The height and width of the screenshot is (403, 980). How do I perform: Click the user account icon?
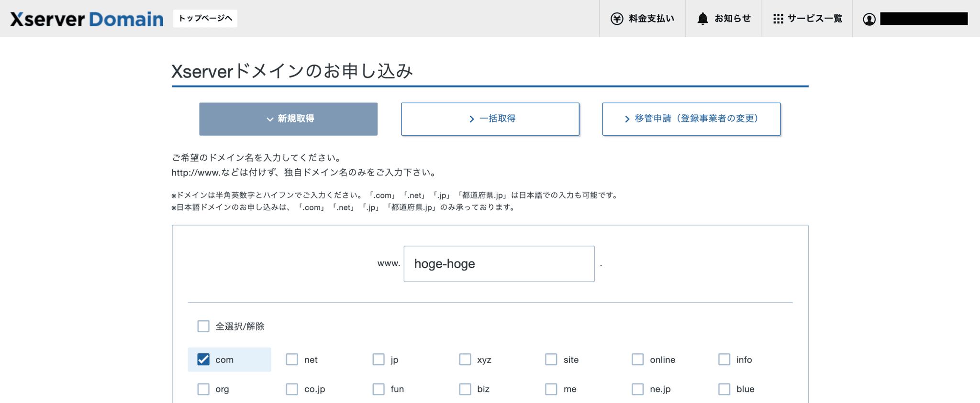tap(869, 19)
